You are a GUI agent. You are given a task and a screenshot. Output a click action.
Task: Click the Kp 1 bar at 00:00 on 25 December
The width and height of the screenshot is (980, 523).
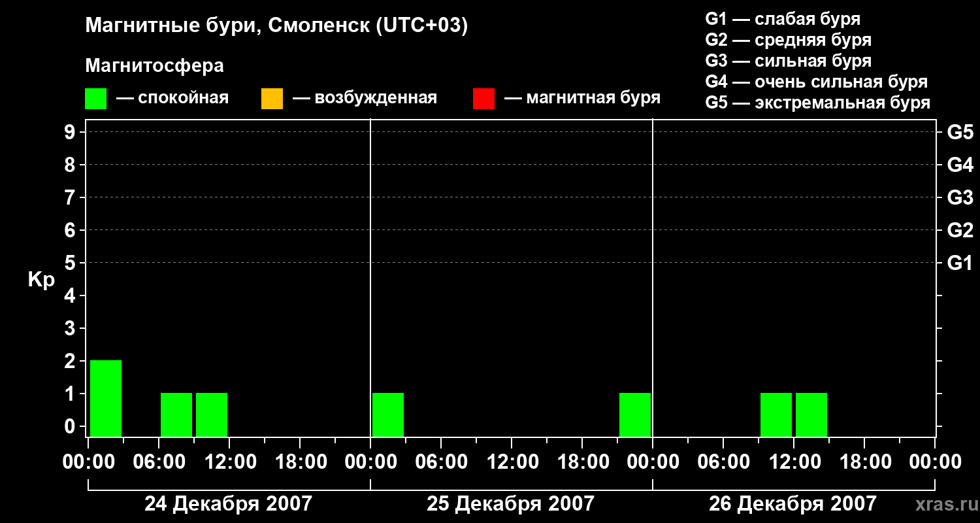pyautogui.click(x=388, y=414)
